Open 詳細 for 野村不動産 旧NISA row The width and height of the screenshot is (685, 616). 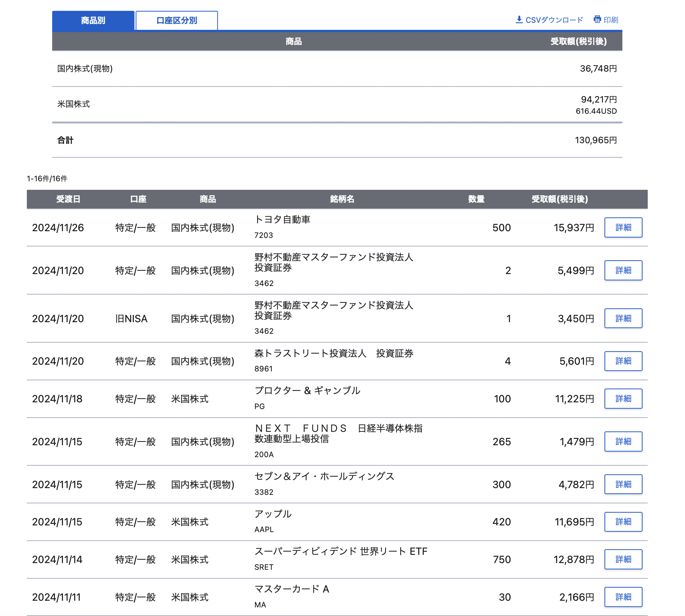click(x=623, y=318)
